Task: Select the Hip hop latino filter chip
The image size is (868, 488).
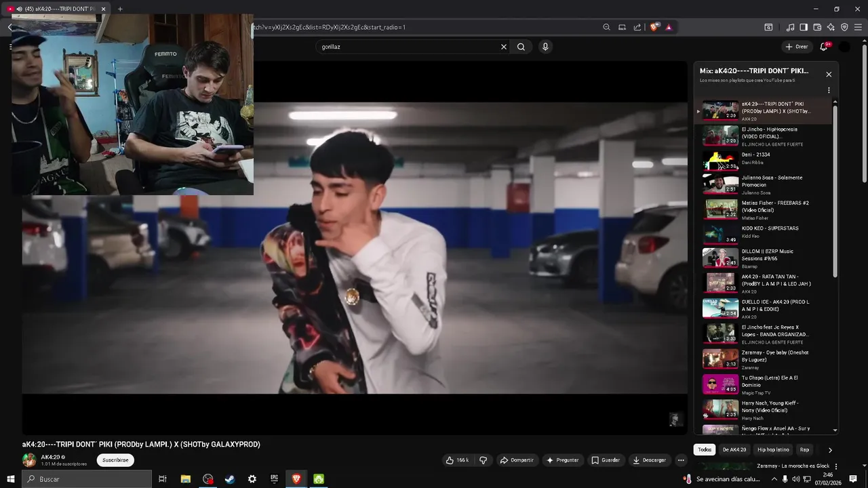Action: pos(773,449)
